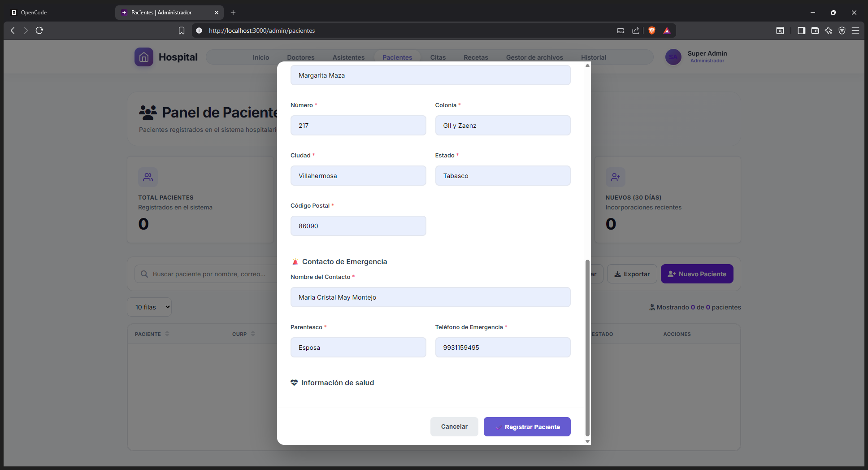Click the Estado field Tabasco
868x470 pixels.
503,176
